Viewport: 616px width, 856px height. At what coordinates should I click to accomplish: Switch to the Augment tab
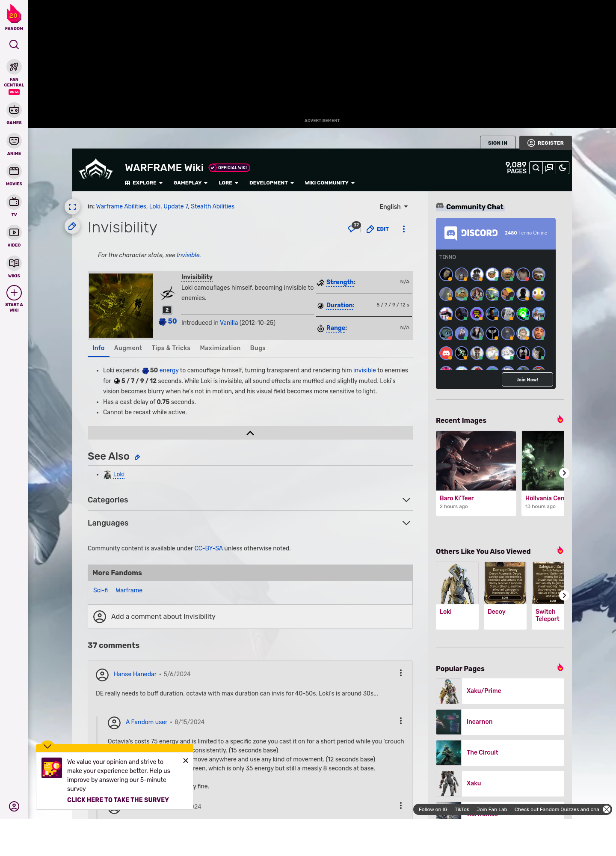click(x=128, y=348)
